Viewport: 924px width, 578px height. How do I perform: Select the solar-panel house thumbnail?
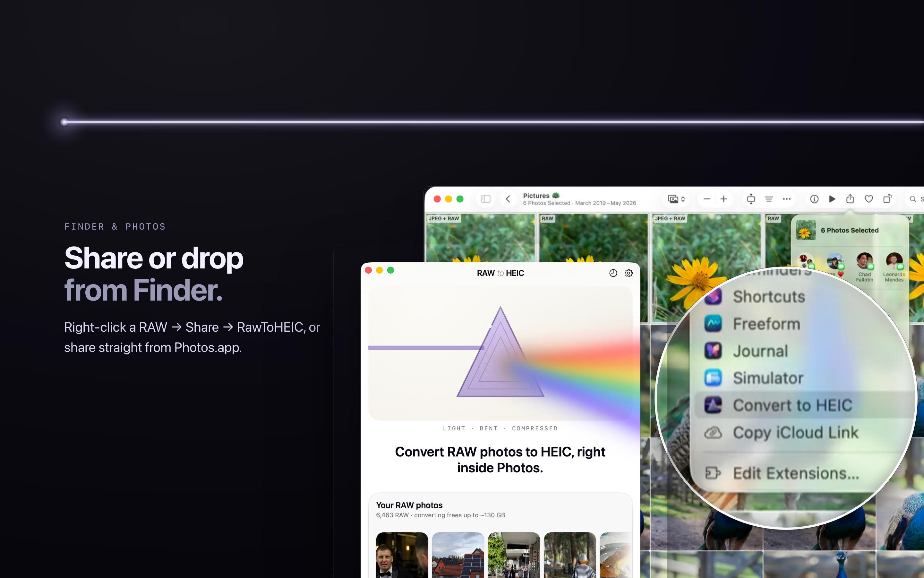(x=458, y=555)
